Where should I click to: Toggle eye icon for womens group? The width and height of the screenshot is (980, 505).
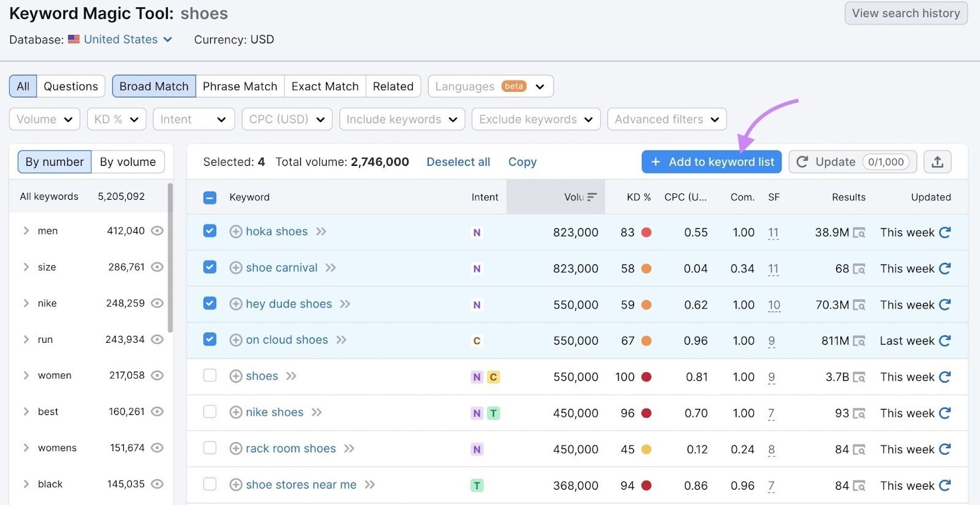coord(157,447)
